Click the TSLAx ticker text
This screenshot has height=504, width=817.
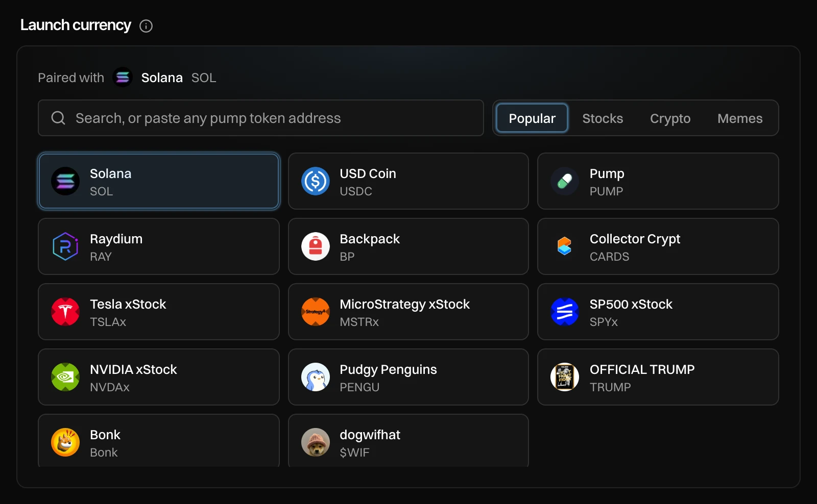coord(108,322)
